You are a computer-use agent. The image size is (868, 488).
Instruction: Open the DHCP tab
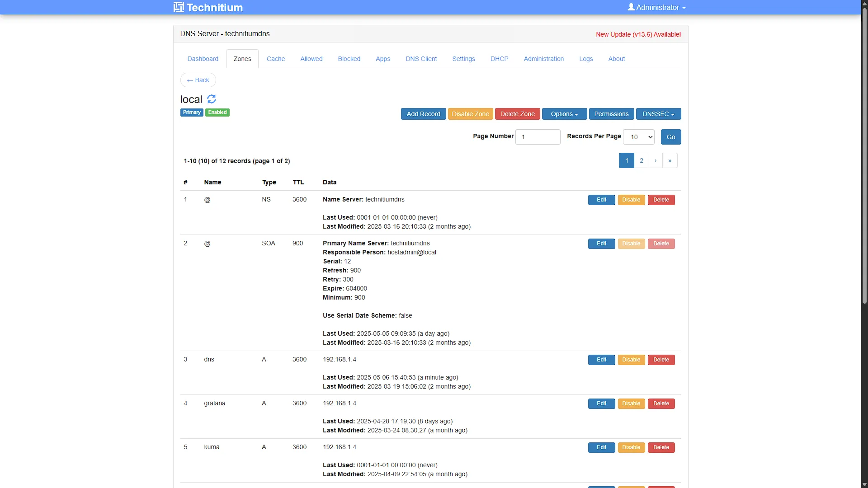pos(500,59)
